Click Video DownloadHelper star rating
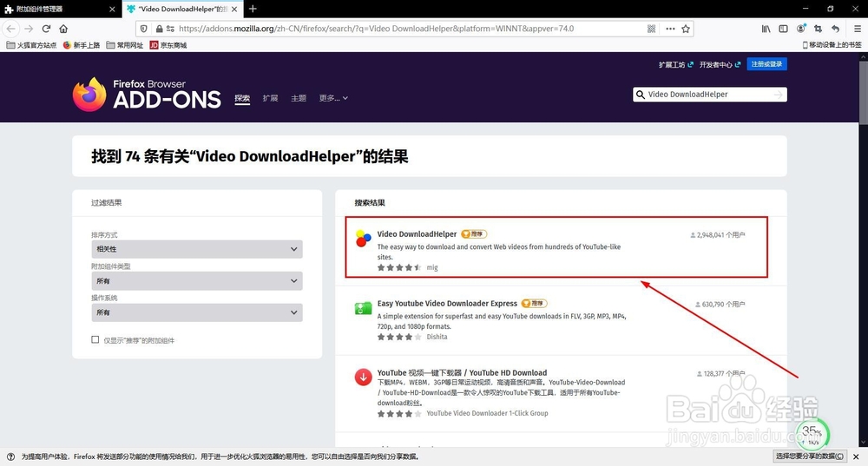 pyautogui.click(x=399, y=267)
